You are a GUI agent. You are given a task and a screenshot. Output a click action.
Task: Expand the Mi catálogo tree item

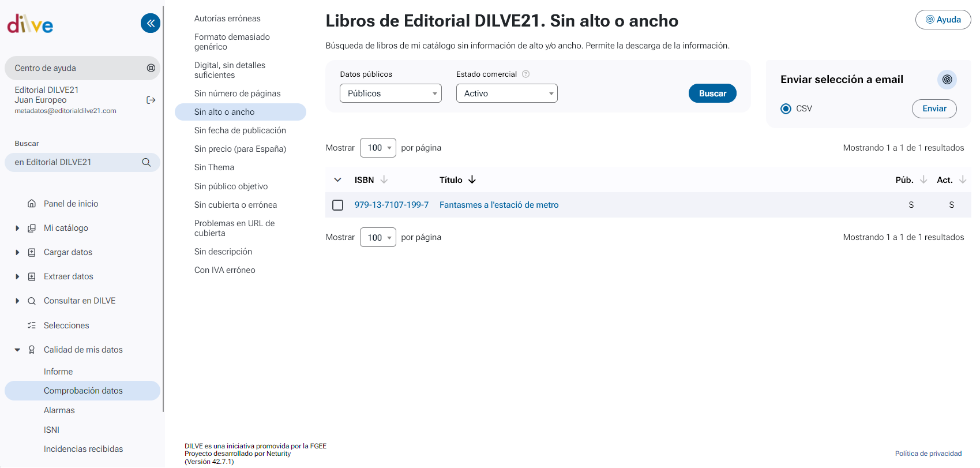pos(17,229)
